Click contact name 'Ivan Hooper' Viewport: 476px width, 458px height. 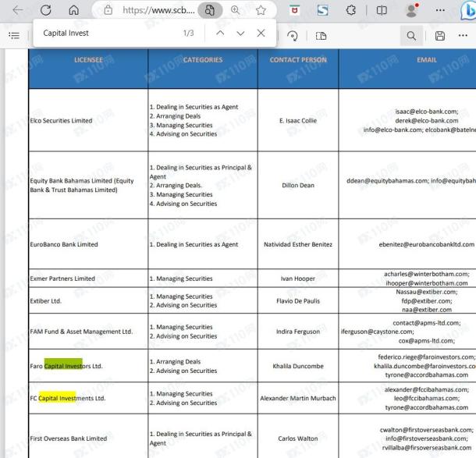click(298, 279)
